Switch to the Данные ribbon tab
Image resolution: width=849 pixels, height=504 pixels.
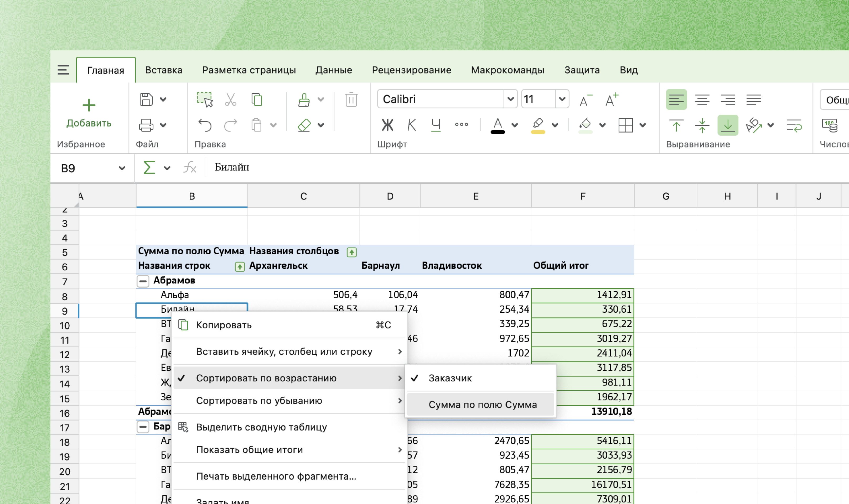tap(333, 70)
